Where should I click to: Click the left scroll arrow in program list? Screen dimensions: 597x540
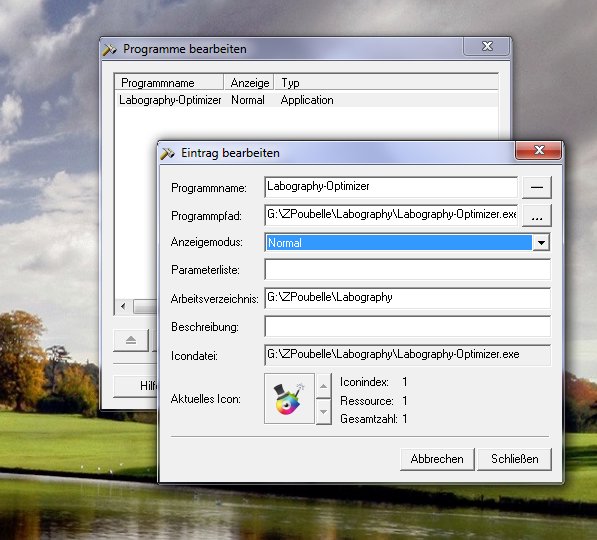(123, 306)
